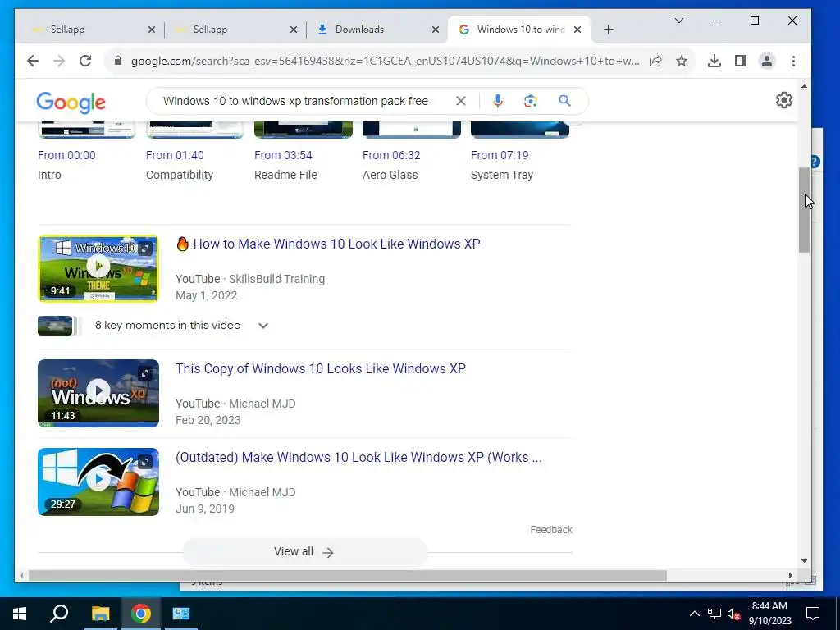
Task: Click the page scroll down arrow
Action: click(804, 561)
